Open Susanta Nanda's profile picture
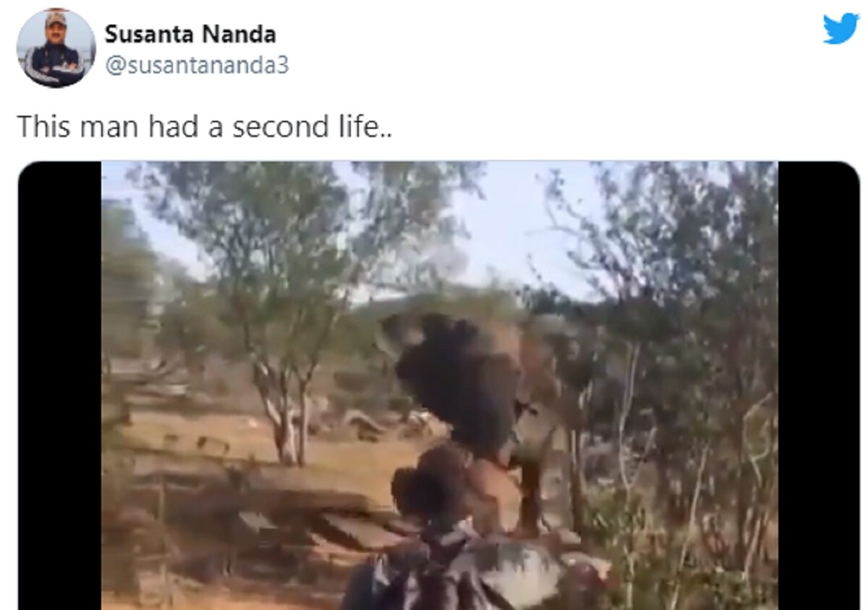Image resolution: width=868 pixels, height=610 pixels. pyautogui.click(x=56, y=48)
